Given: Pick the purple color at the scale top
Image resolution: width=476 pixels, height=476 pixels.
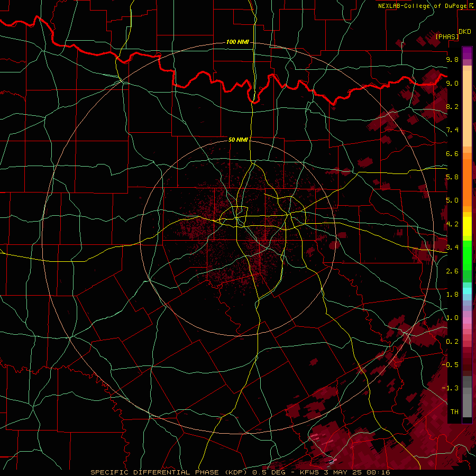Looking at the screenshot, I should point(467,53).
